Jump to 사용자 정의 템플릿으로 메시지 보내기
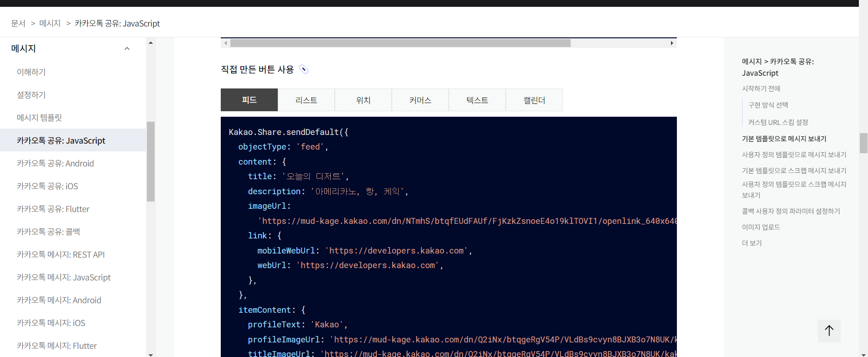 (x=794, y=155)
